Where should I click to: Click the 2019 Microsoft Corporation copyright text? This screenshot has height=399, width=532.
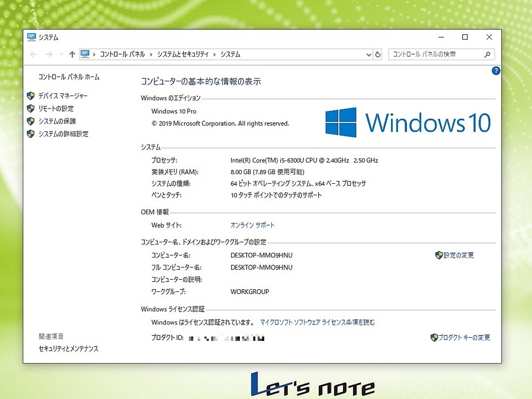(220, 124)
